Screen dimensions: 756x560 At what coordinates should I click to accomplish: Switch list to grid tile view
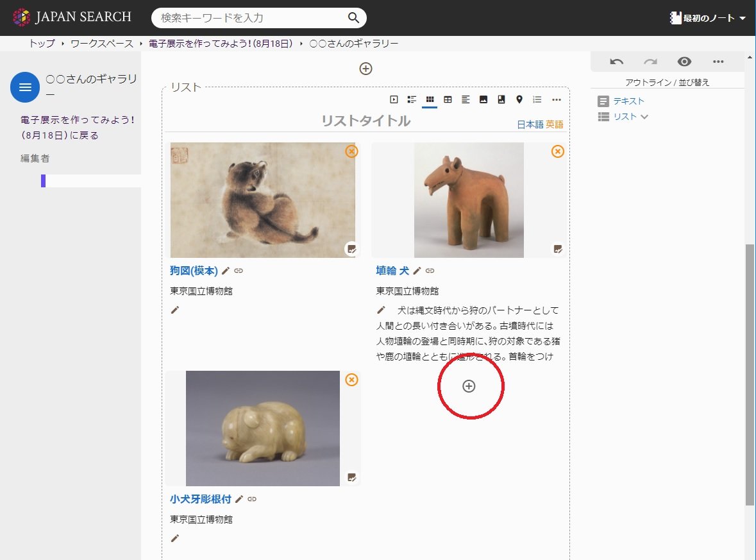[x=430, y=99]
